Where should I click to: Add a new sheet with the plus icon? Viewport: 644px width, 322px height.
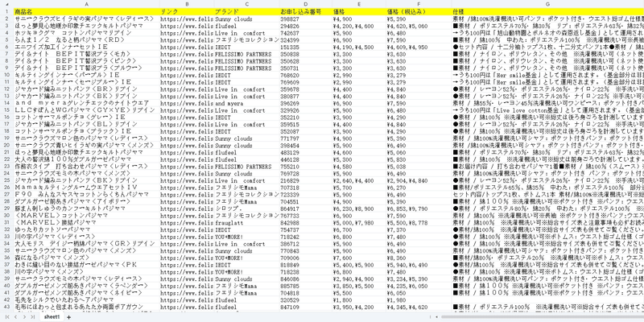point(68,317)
